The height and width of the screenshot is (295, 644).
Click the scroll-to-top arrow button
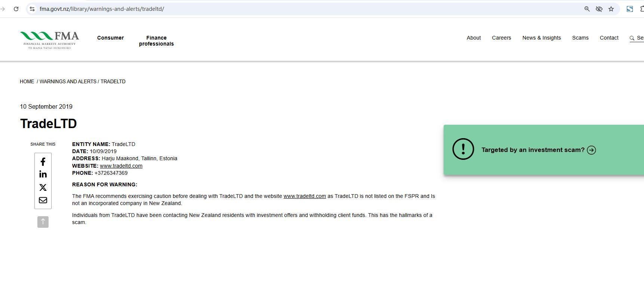(43, 222)
